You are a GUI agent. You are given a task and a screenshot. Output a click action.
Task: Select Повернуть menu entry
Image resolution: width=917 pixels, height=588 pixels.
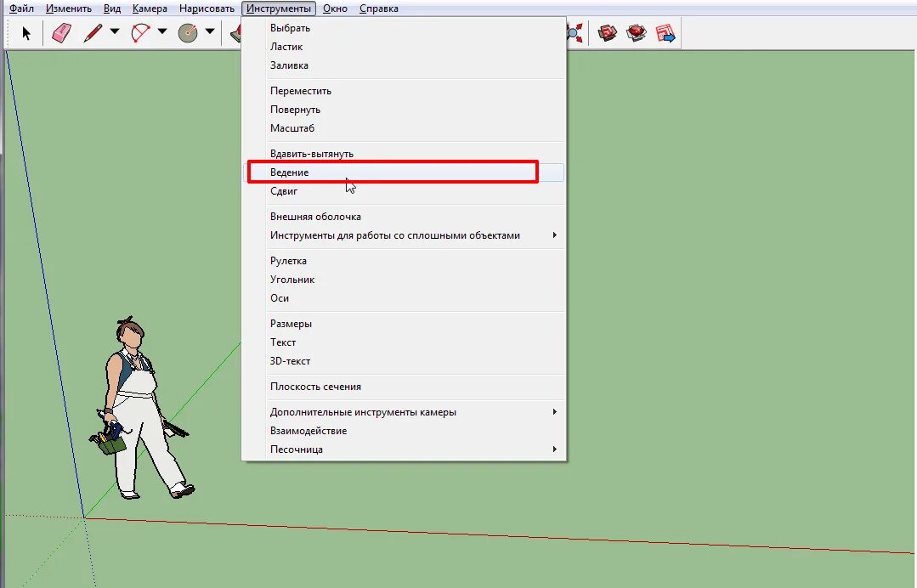pyautogui.click(x=404, y=110)
